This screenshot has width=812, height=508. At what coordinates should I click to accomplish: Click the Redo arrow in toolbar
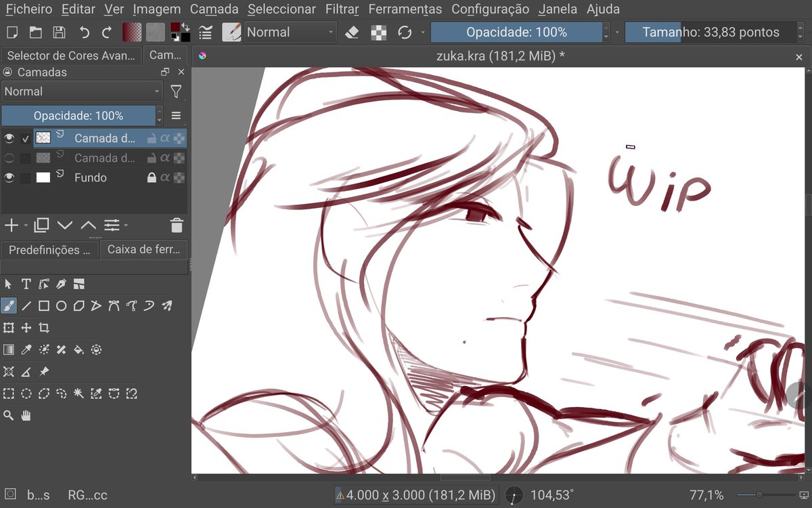[x=106, y=32]
